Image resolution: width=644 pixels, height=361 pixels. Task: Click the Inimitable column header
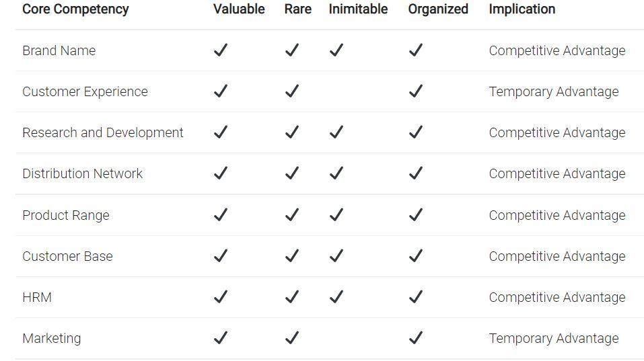pyautogui.click(x=358, y=9)
